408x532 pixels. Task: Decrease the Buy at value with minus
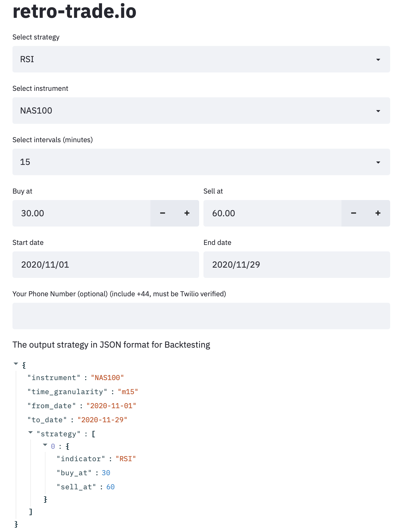(163, 213)
